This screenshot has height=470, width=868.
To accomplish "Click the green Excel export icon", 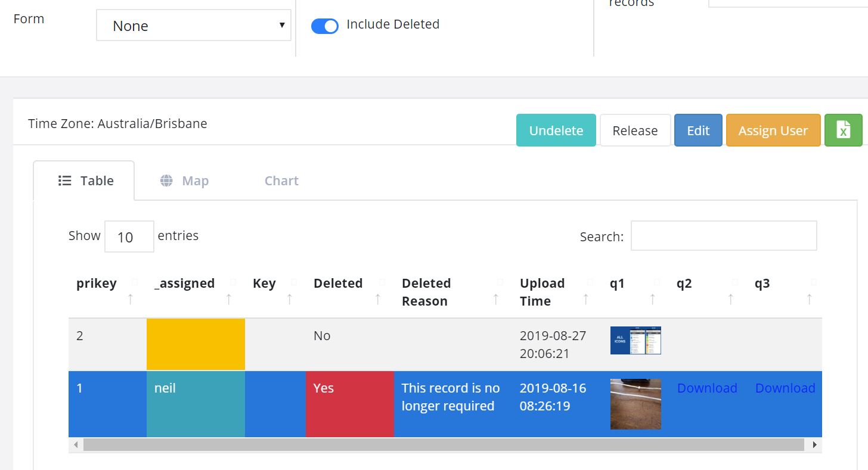I will pos(843,130).
